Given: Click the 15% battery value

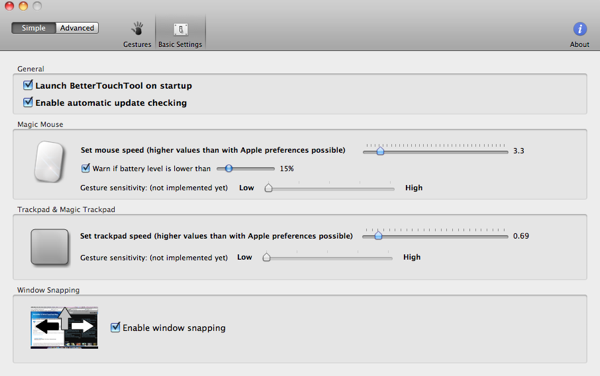Looking at the screenshot, I should pos(287,168).
